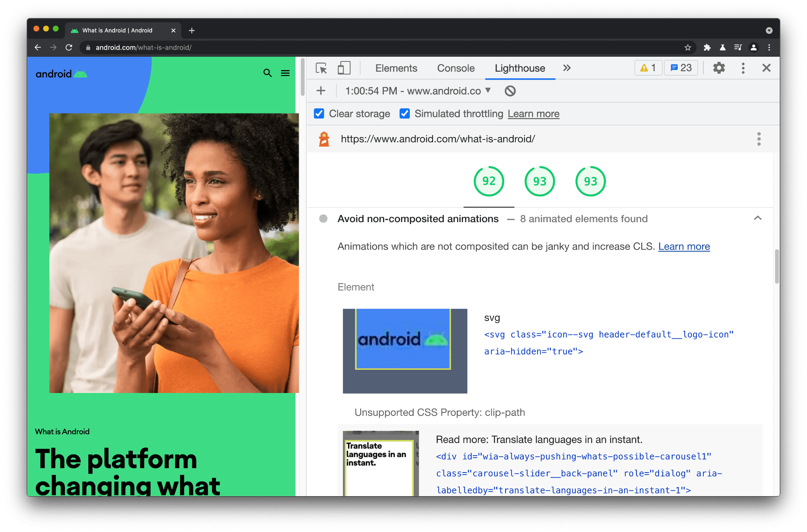Image resolution: width=807 pixels, height=532 pixels.
Task: Click the Learn more link for throttling
Action: [x=533, y=113]
